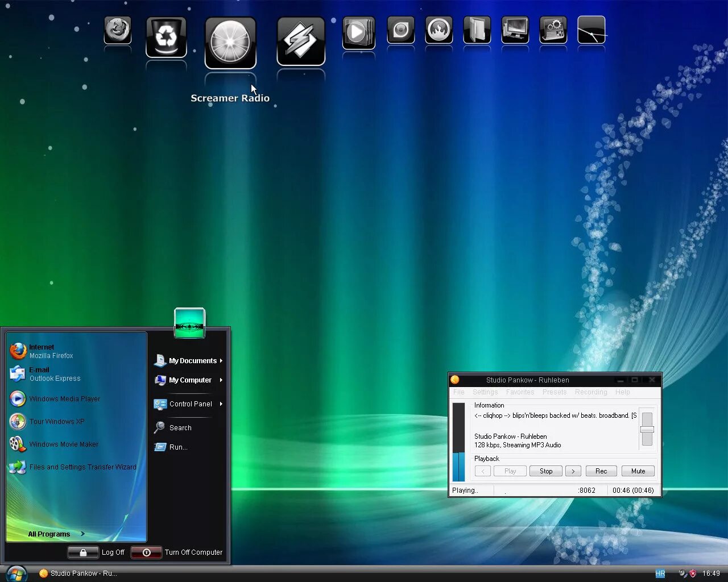Click the 'Studio Pankow - Ru...' taskbar button

coord(78,573)
